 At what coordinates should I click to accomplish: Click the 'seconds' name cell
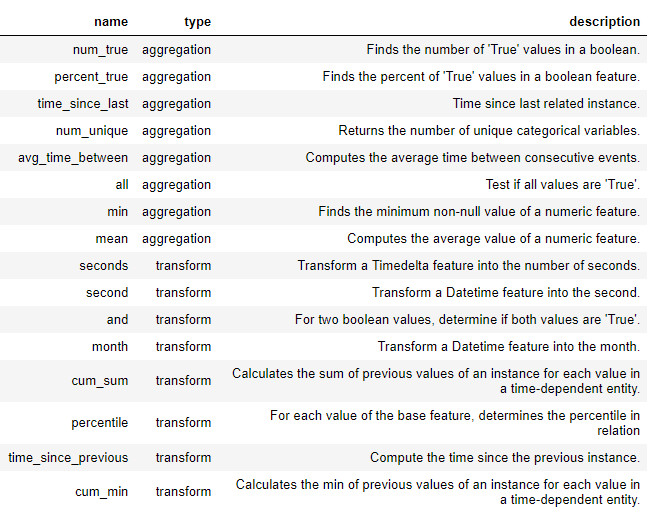(104, 265)
